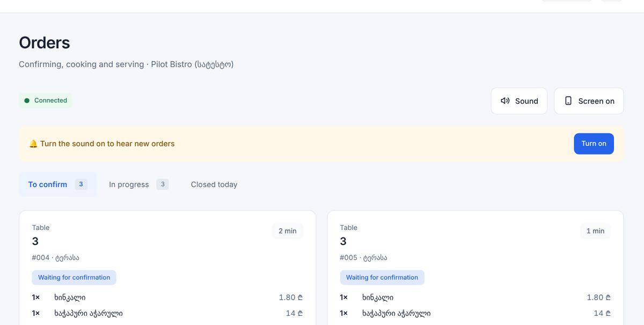Select the '#004 · ტერასა' order label
The height and width of the screenshot is (325, 644).
56,258
